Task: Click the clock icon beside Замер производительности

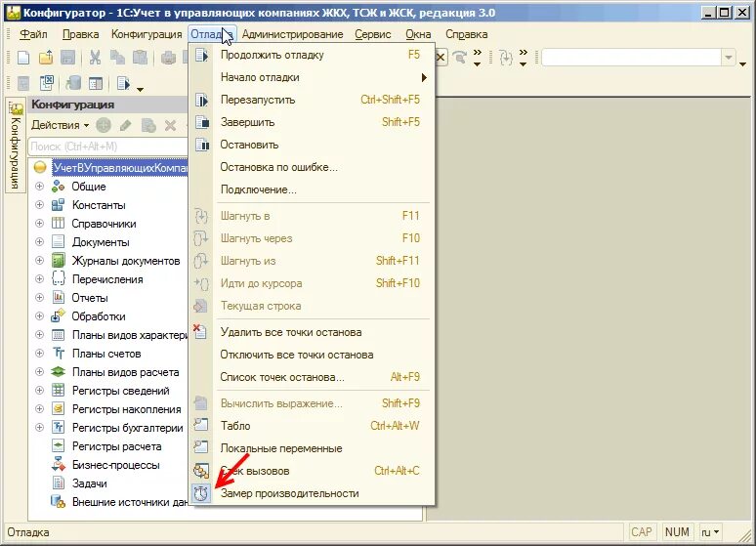Action: click(x=201, y=493)
